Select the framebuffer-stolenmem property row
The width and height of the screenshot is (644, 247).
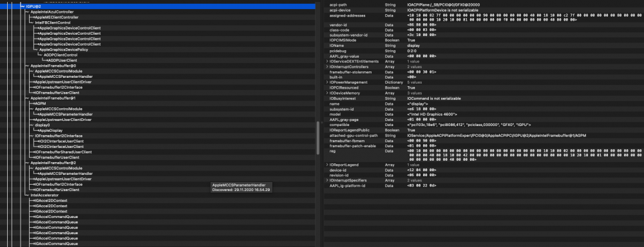coord(484,72)
